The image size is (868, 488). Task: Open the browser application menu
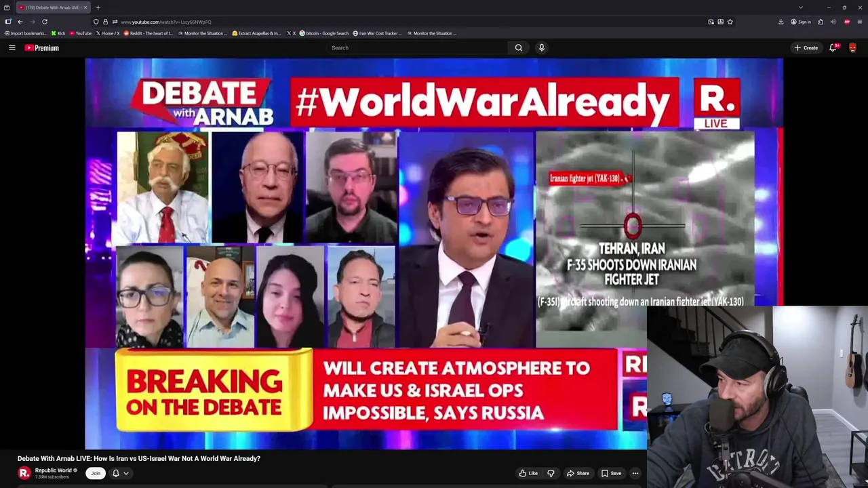point(859,22)
